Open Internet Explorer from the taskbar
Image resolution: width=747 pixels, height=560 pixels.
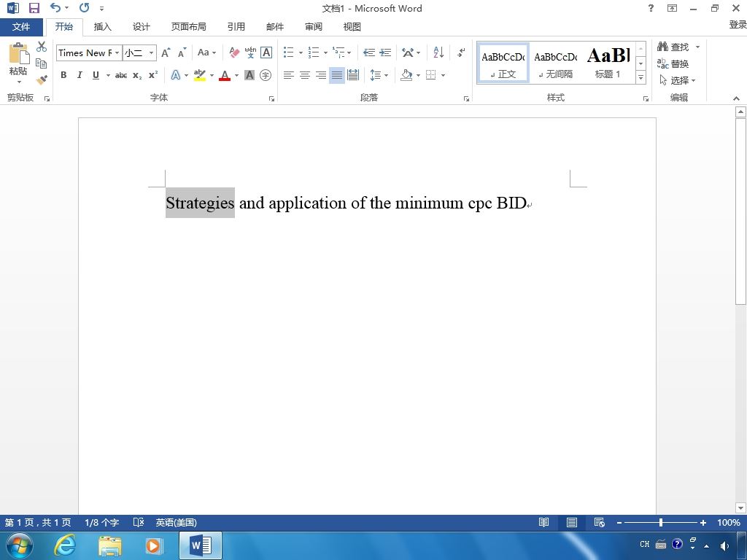tap(65, 545)
